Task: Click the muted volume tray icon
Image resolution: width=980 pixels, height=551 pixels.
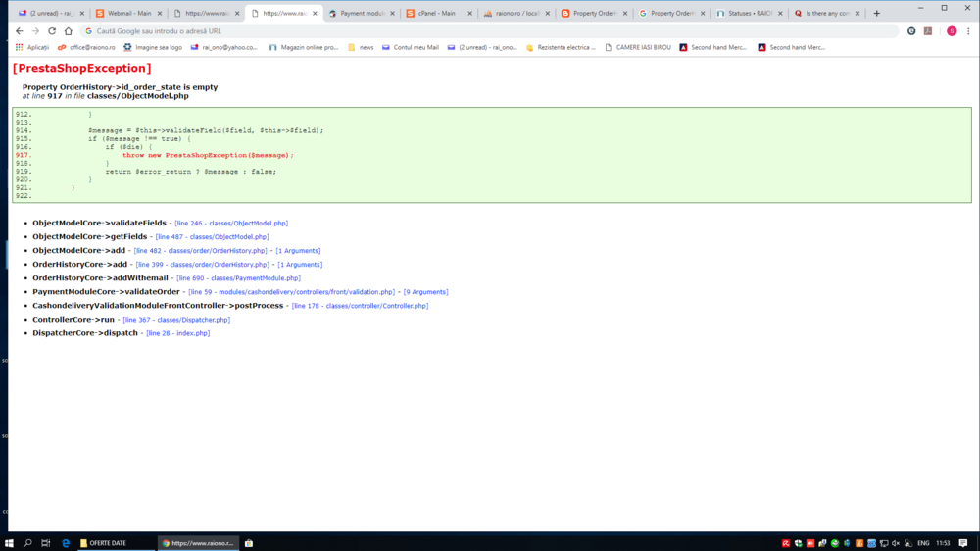Action: tap(896, 543)
